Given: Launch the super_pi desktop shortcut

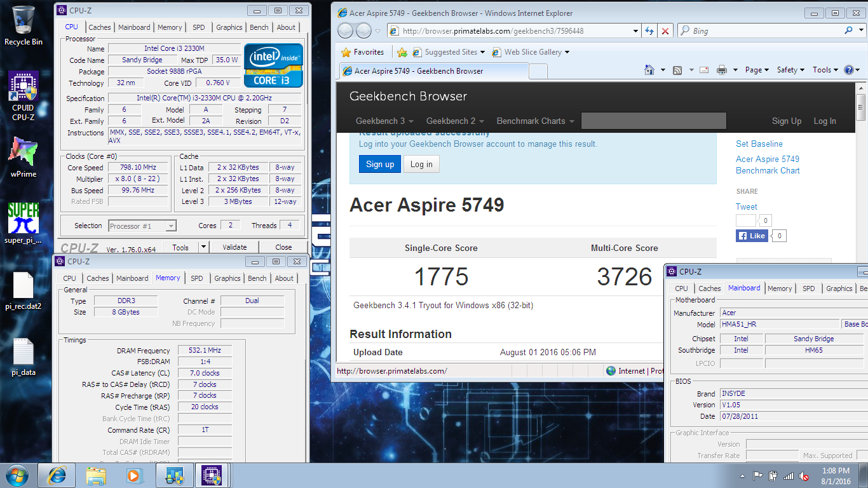Looking at the screenshot, I should point(24,224).
